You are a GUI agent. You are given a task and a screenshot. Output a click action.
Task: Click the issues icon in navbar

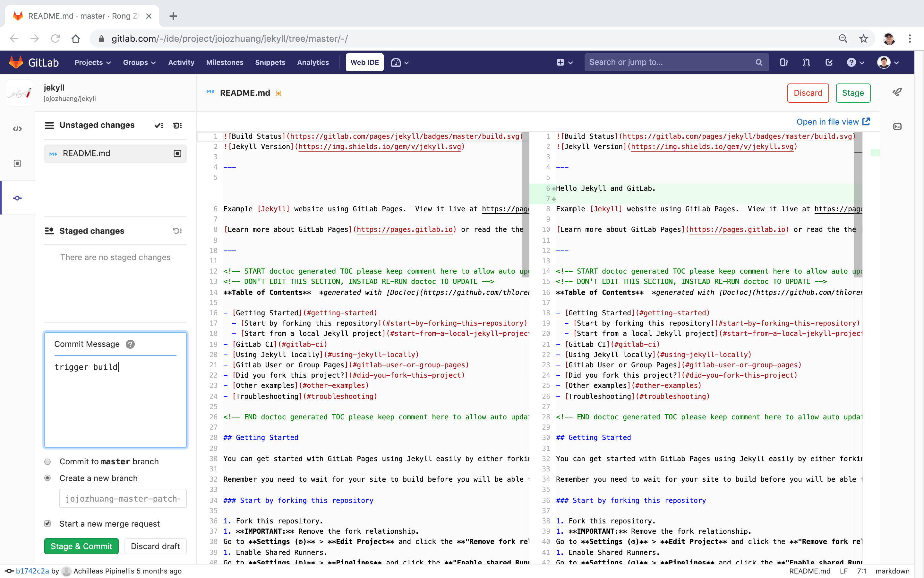783,62
